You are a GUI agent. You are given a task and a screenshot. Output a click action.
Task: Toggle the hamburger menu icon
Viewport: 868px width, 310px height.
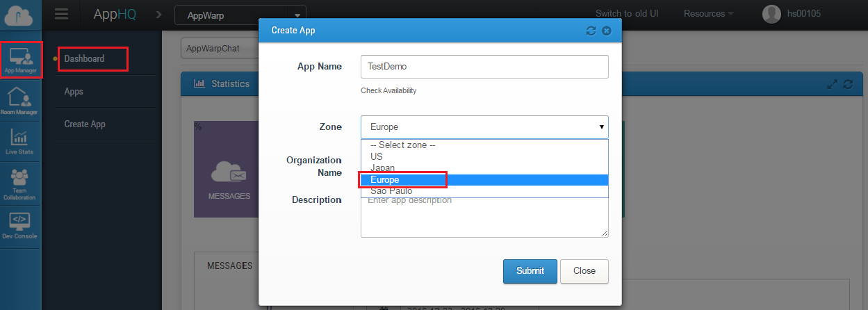pos(61,15)
